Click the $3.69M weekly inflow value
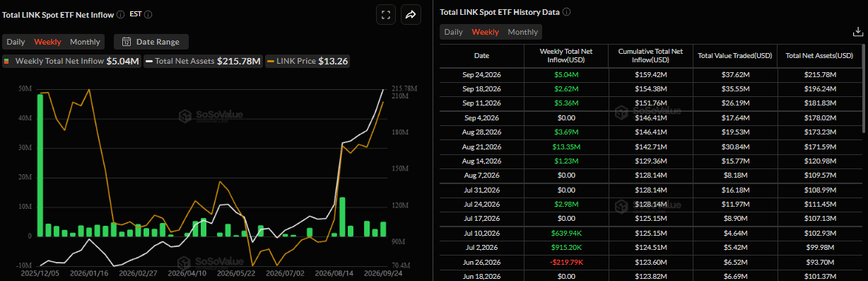Viewport: 868px width, 281px height. pos(565,132)
